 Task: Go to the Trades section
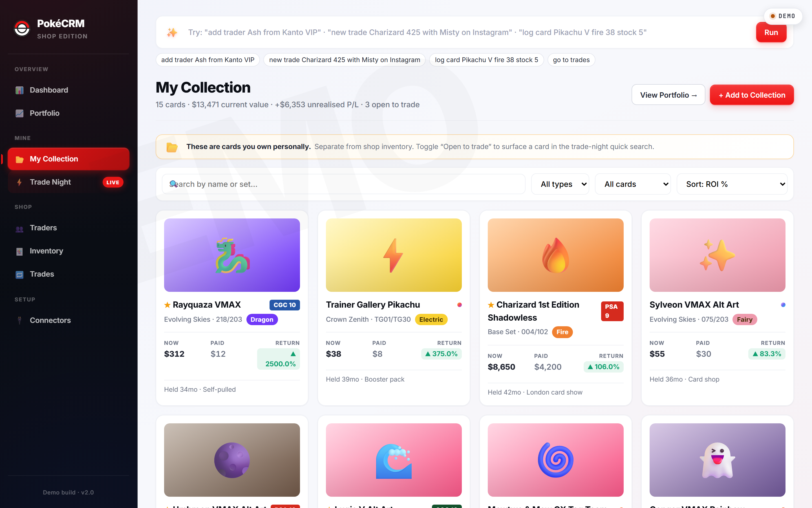69,274
